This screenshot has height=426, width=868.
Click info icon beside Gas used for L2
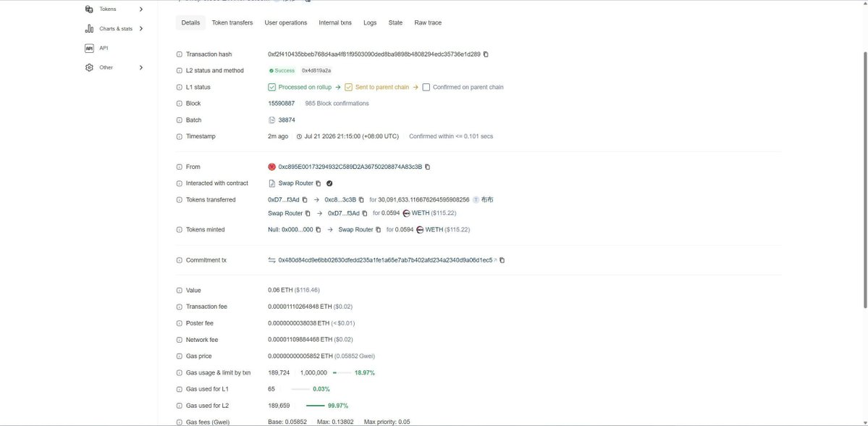180,406
